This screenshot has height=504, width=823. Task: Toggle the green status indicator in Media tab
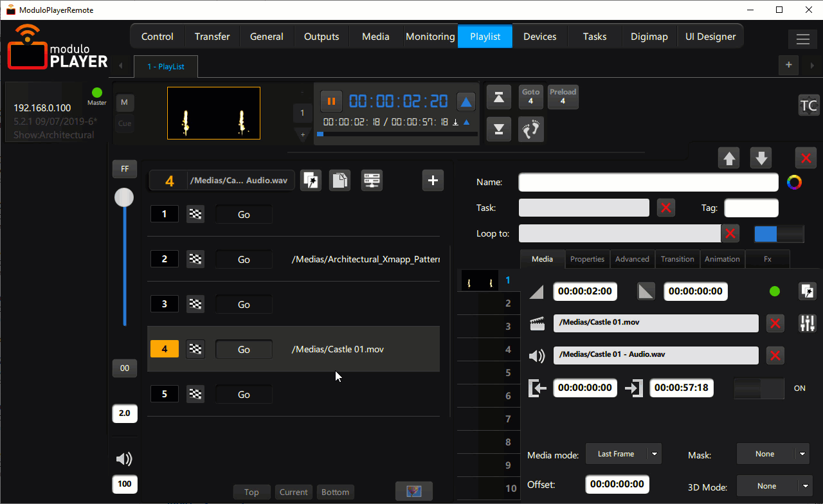[x=775, y=291]
